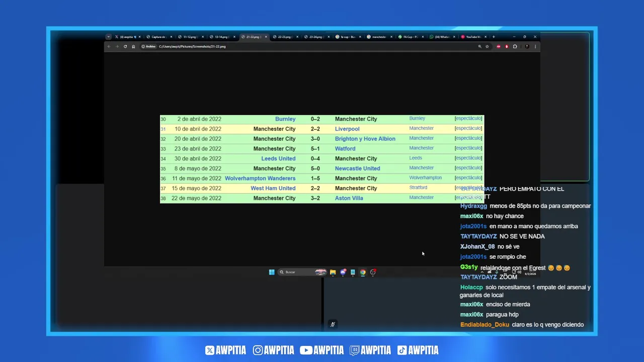The image size is (644, 362).
Task: Click date 2 de abril de 2022
Action: point(199,119)
